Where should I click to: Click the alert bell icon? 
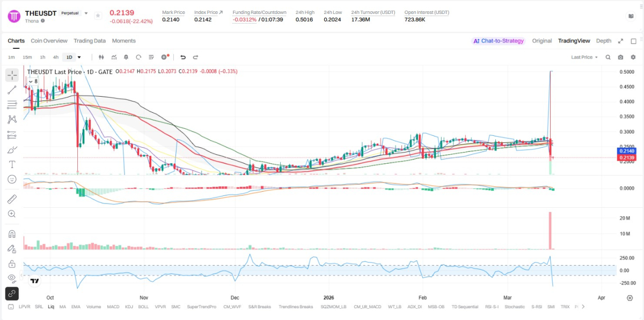[126, 57]
